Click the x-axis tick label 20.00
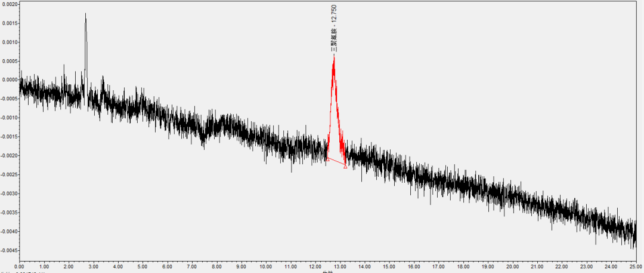 click(x=513, y=266)
